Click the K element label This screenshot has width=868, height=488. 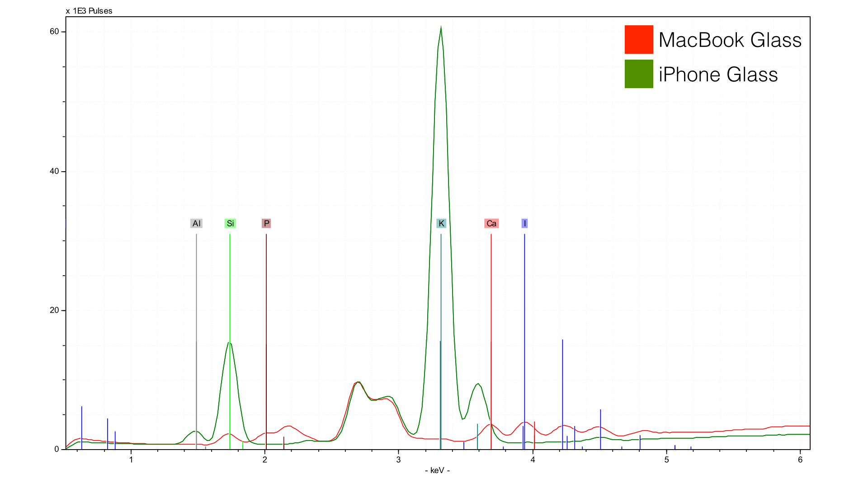tap(441, 224)
